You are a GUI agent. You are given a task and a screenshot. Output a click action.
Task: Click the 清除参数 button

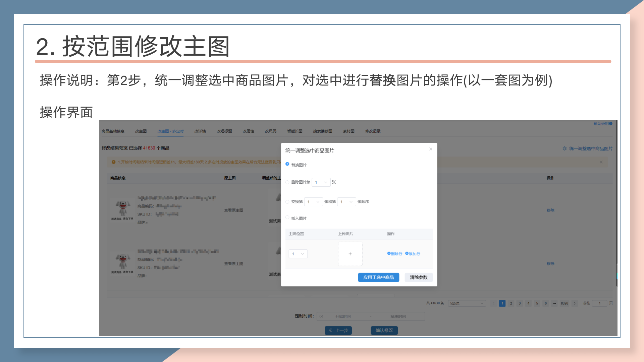(x=418, y=278)
